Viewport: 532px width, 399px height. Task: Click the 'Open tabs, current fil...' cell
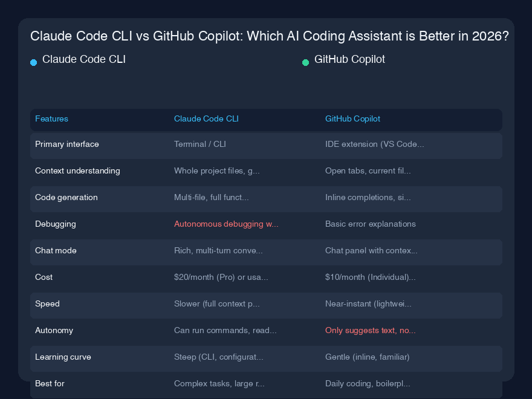tap(368, 170)
